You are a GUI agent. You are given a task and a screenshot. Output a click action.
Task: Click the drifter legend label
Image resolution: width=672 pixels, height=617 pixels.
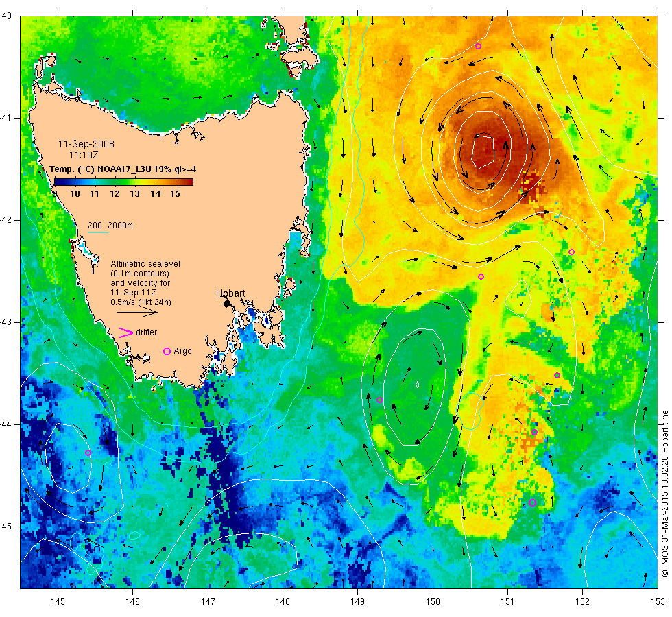[147, 332]
